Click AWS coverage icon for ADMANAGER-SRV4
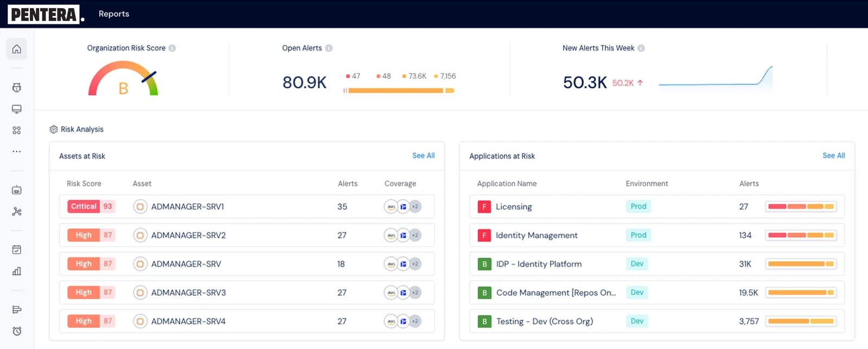This screenshot has height=349, width=868. [x=391, y=321]
